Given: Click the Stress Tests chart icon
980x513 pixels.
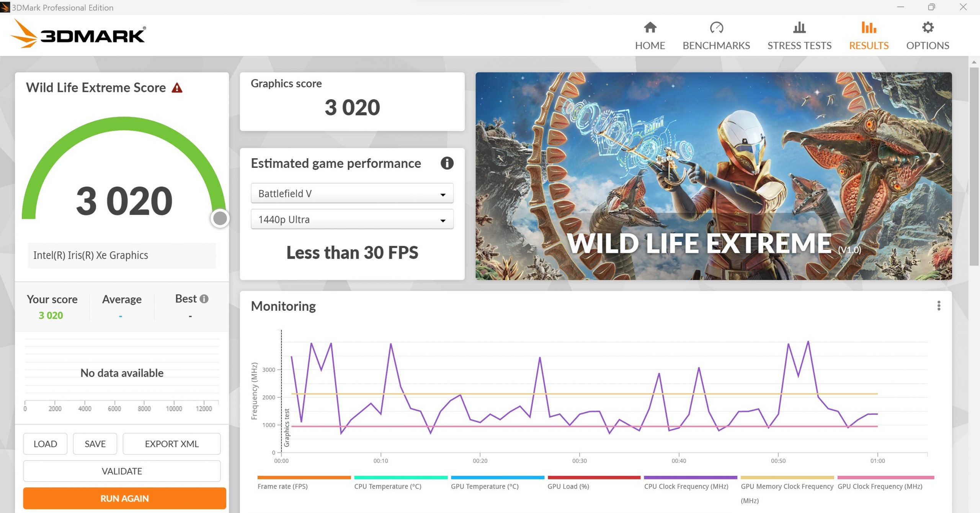Looking at the screenshot, I should [x=799, y=28].
